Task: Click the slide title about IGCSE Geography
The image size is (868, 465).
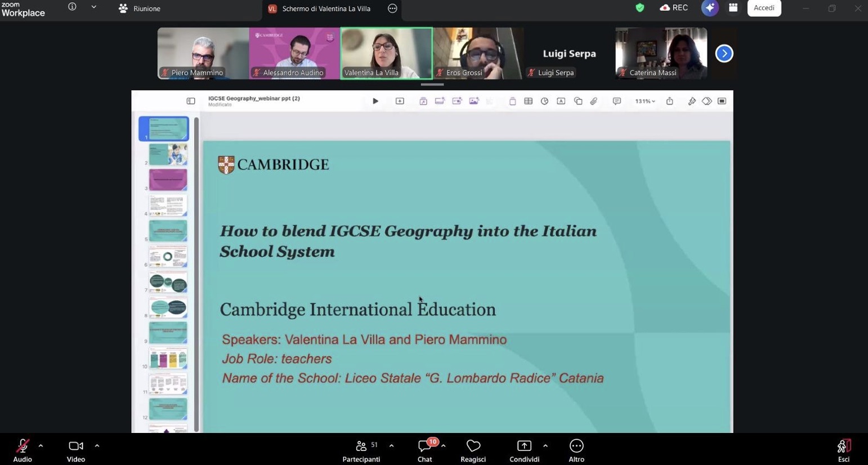Action: [408, 241]
